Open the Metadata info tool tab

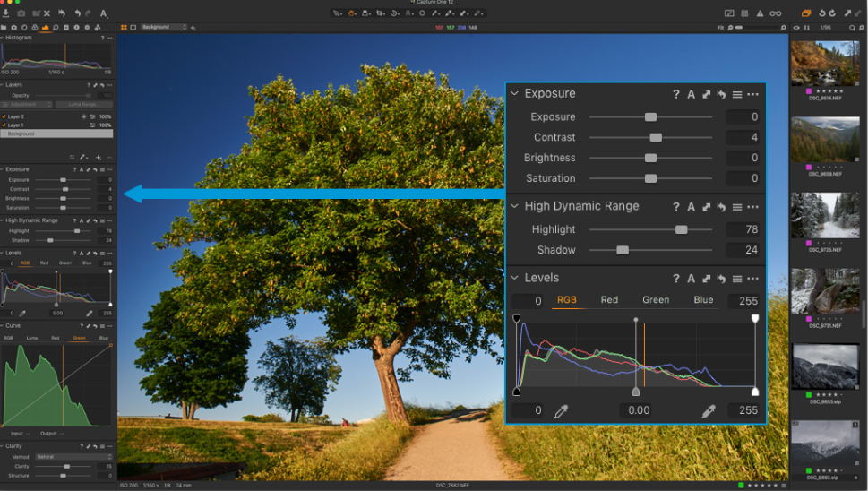point(76,28)
